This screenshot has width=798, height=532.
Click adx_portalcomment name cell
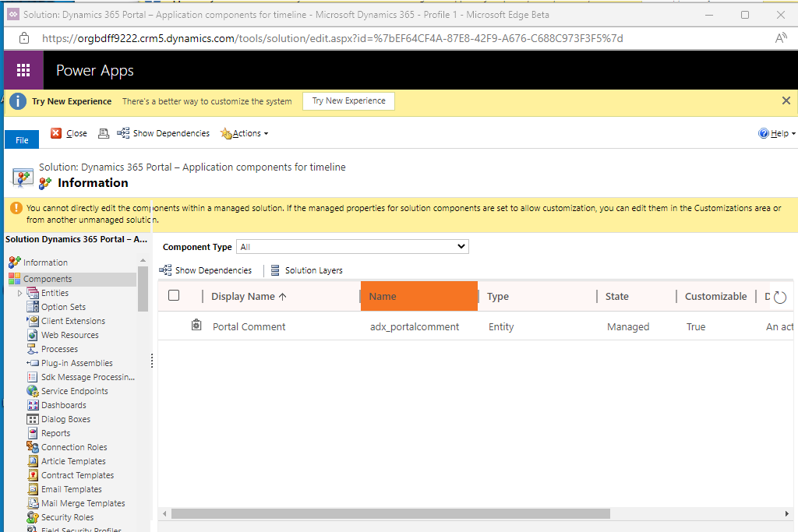click(415, 326)
